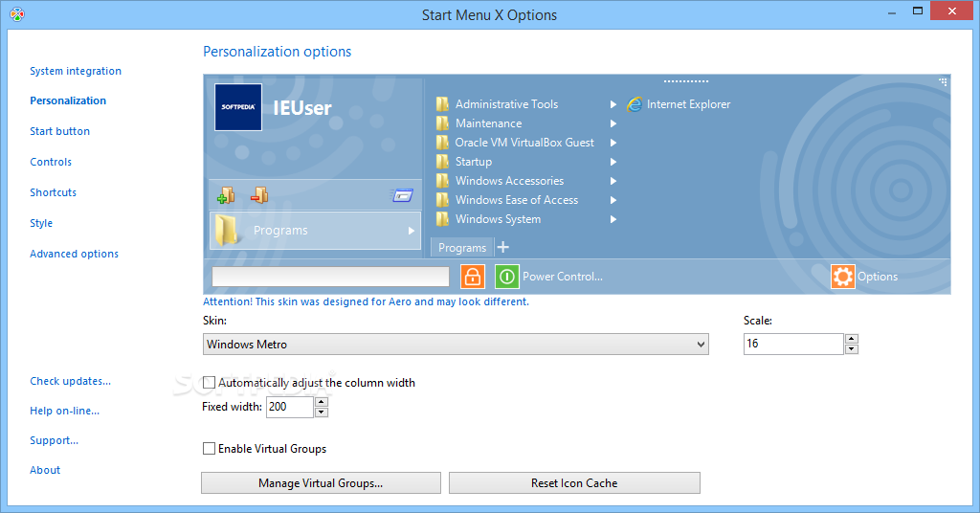Viewport: 980px width, 513px height.
Task: Click the Windows Ease of Access folder icon
Action: [x=442, y=200]
